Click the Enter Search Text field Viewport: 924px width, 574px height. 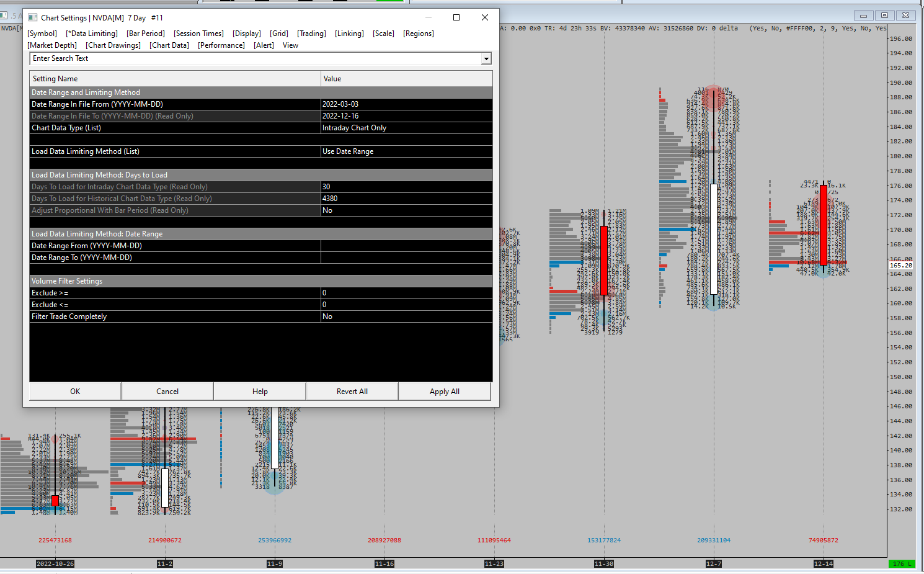[x=255, y=58]
